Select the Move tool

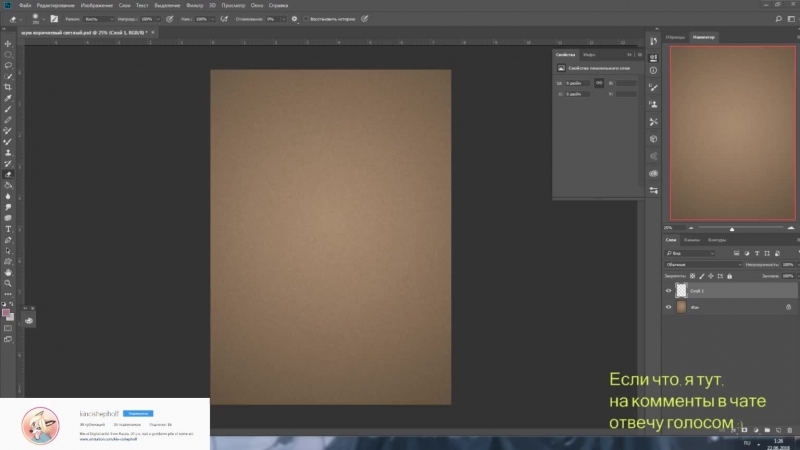(x=8, y=44)
